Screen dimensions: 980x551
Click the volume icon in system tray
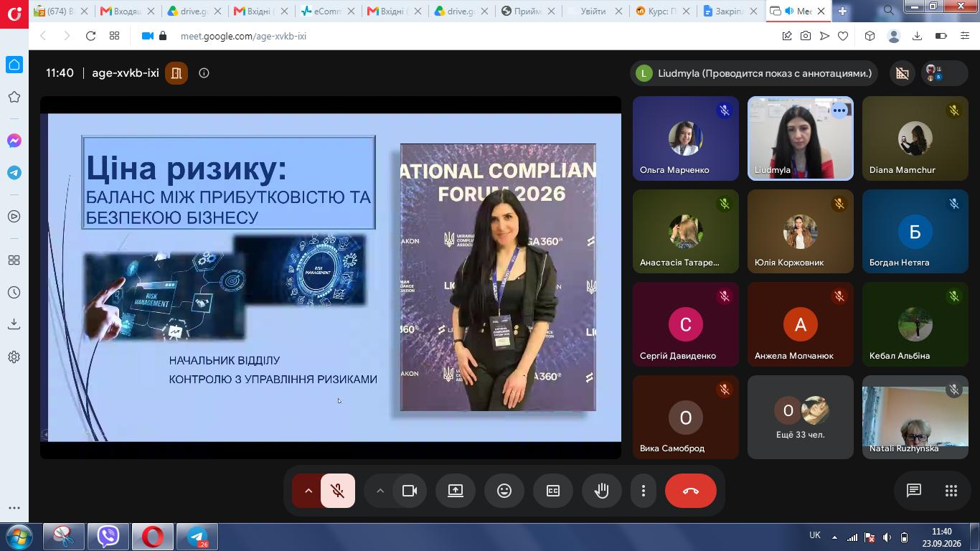tap(887, 537)
